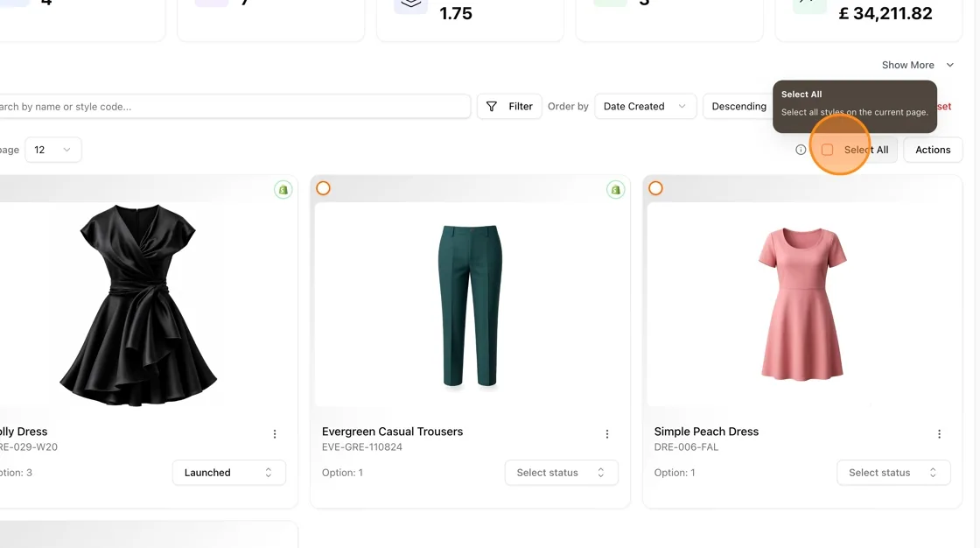980x548 pixels.
Task: Select the Evergreen Casual Trousers card circle
Action: point(323,188)
